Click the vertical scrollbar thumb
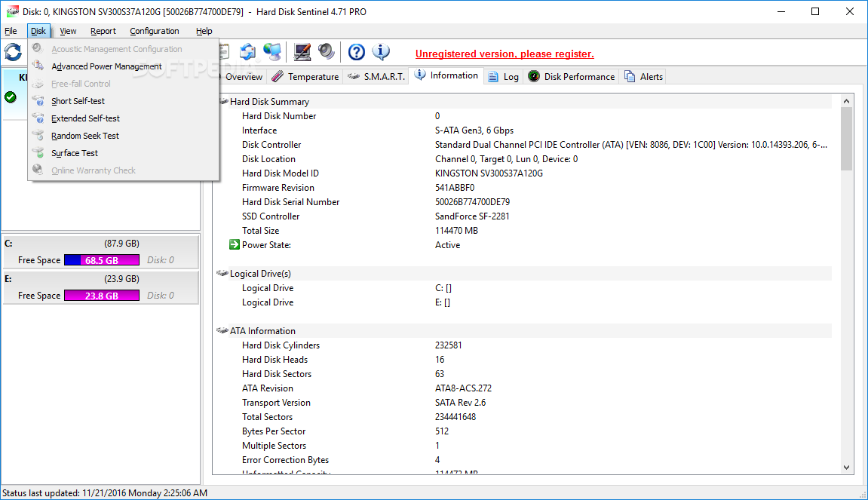Viewport: 868px width, 500px height. (846, 139)
